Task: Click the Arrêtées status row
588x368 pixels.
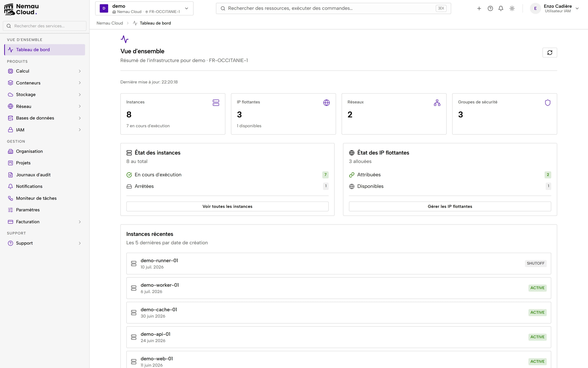Action: click(x=227, y=186)
